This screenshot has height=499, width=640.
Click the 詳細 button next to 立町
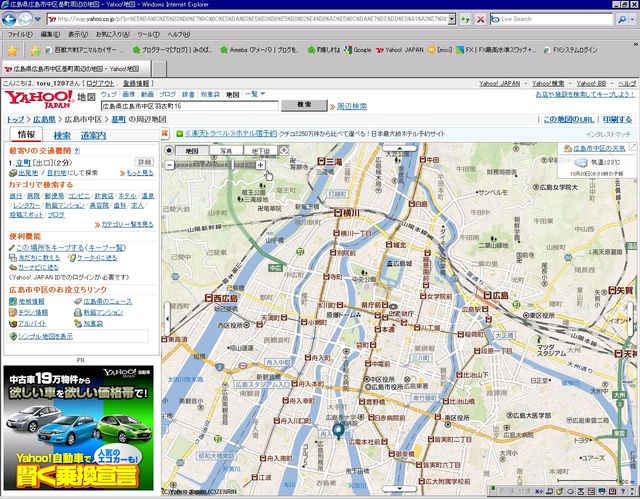[x=144, y=161]
